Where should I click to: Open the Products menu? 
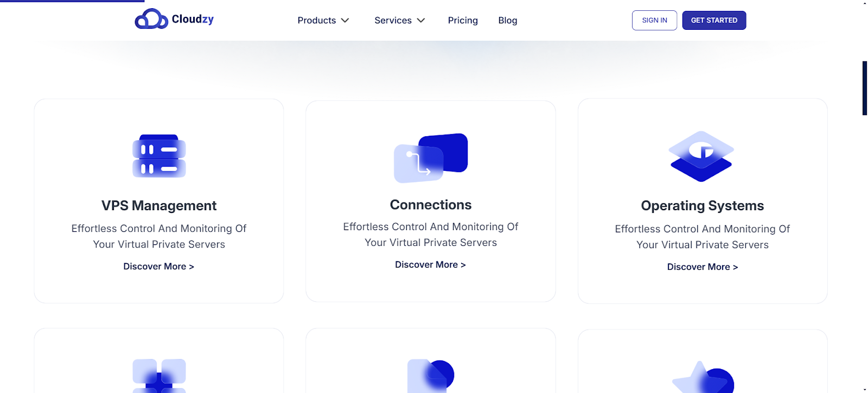[x=317, y=21]
